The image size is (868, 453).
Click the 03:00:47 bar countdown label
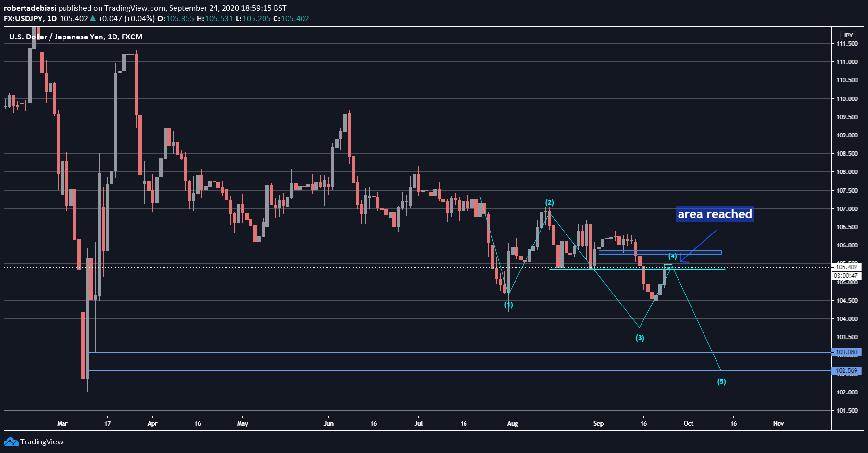coord(846,276)
